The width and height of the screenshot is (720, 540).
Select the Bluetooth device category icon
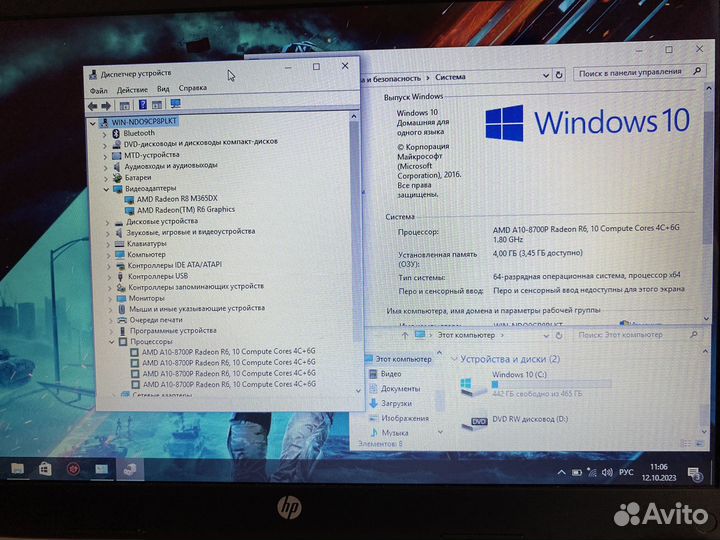116,133
